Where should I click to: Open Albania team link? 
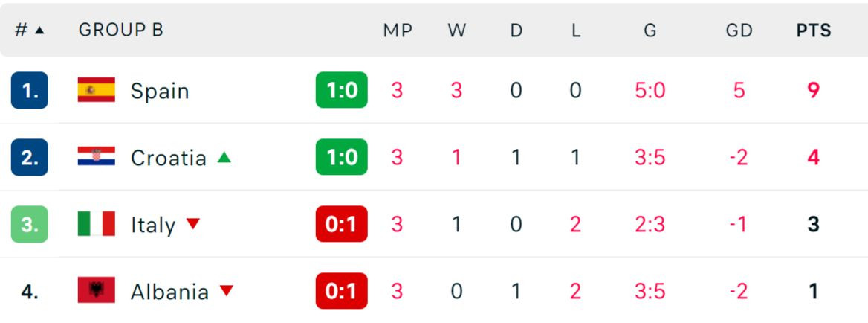pos(169,292)
